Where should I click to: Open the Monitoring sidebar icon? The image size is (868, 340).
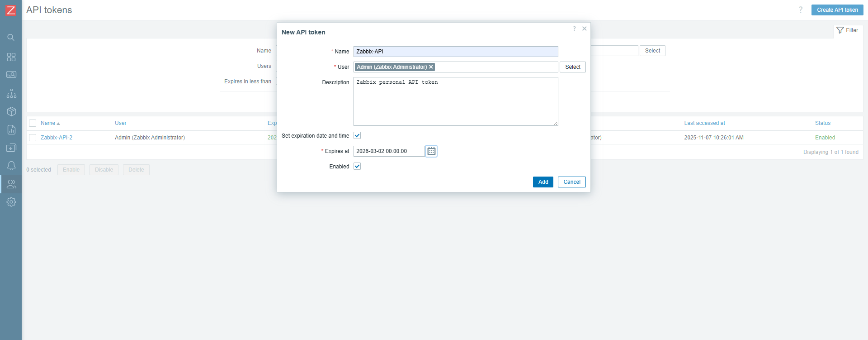tap(11, 75)
